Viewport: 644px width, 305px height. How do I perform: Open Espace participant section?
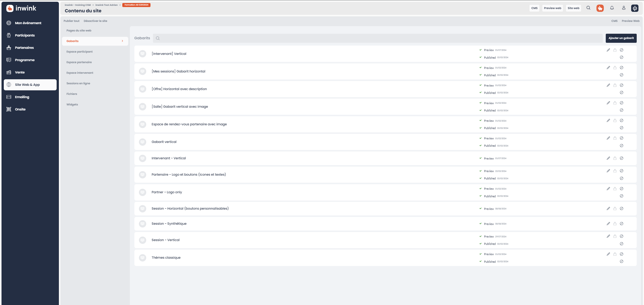click(80, 52)
